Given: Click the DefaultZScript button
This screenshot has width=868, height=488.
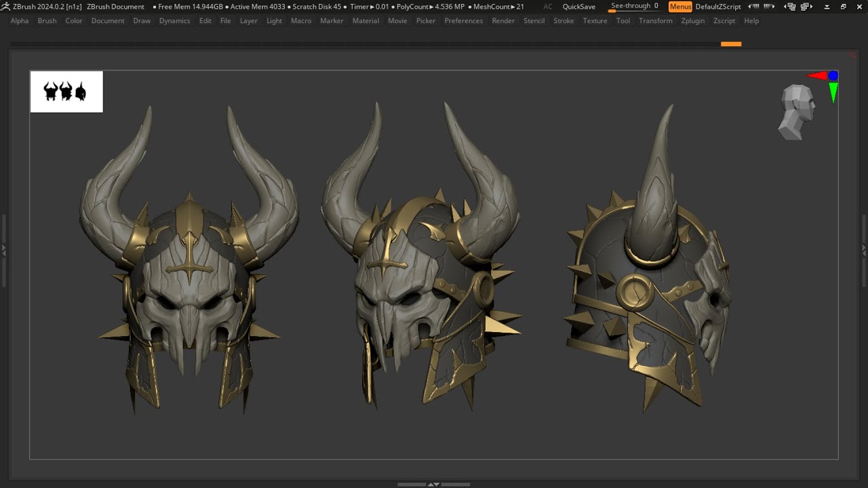Looking at the screenshot, I should click(x=718, y=7).
